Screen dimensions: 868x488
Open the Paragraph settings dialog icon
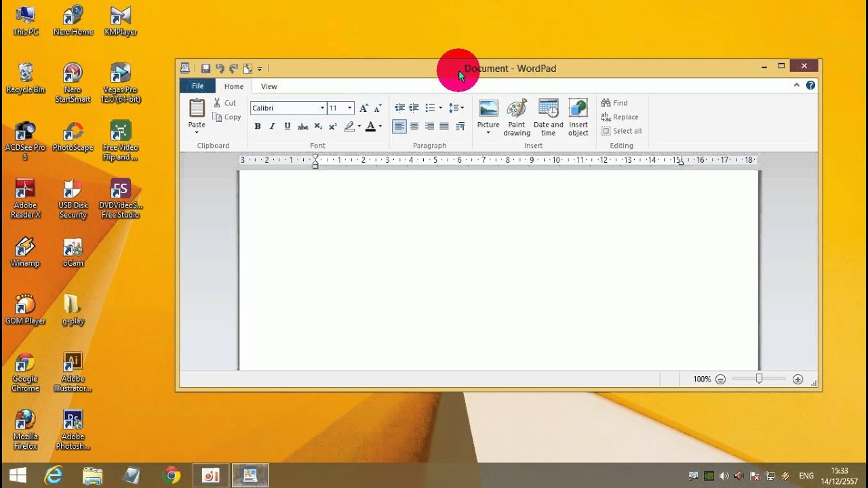click(460, 126)
